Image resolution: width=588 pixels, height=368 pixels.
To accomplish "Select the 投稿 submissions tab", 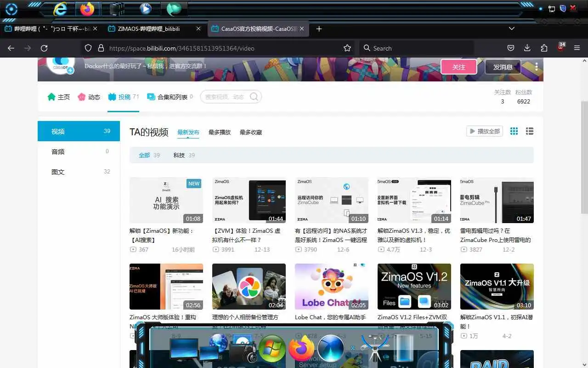I will pyautogui.click(x=123, y=97).
